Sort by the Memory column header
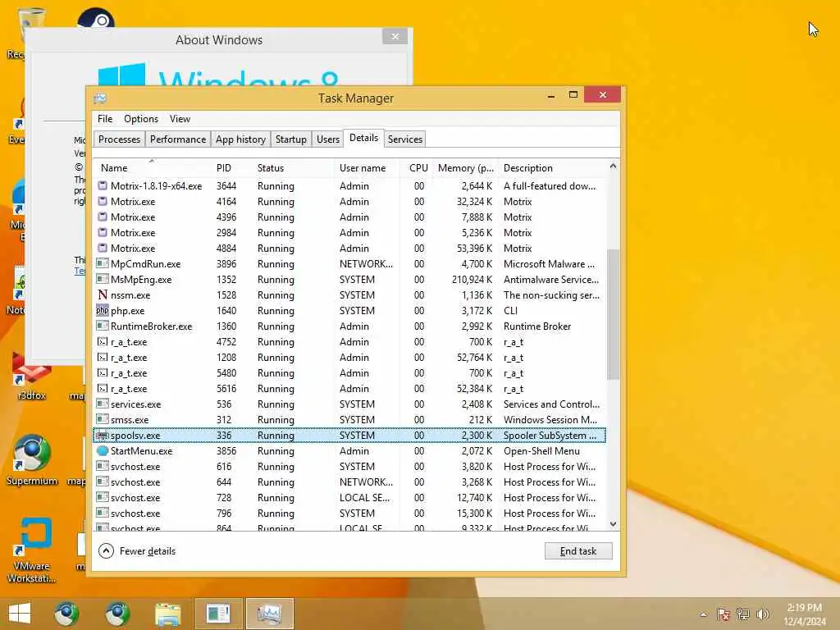The height and width of the screenshot is (630, 840). tap(465, 167)
